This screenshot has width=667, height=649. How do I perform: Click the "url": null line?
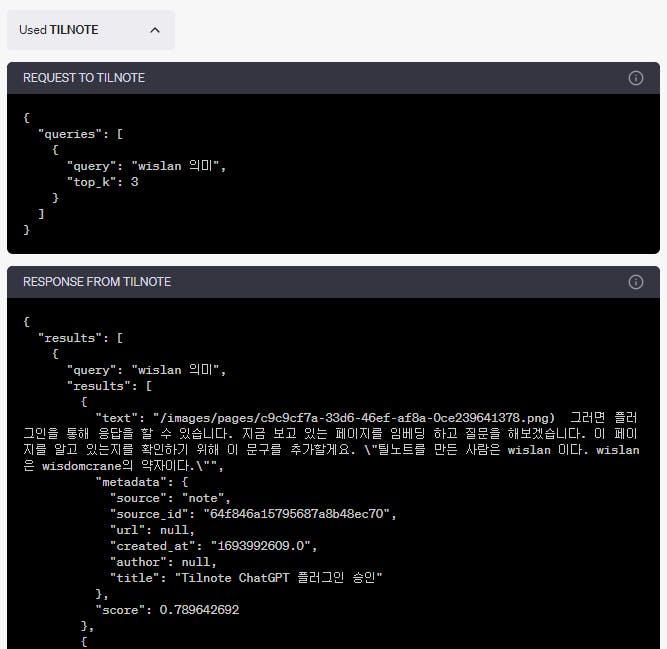(152, 530)
